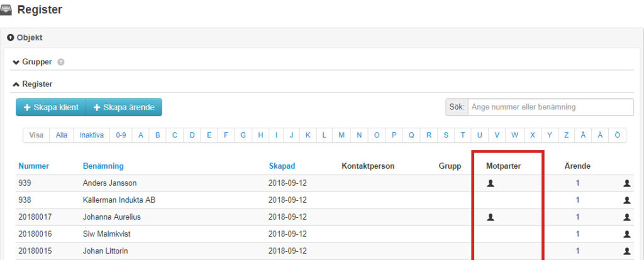Screen dimensions: 644x260
Task: Click the rightmost person icon for Johan Littorin
Action: tap(626, 251)
